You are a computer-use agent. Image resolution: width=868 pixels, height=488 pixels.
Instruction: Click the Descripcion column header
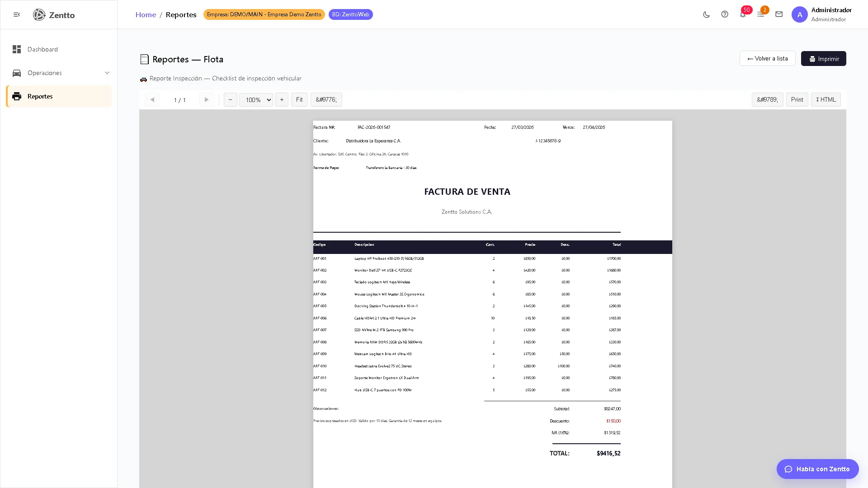pyautogui.click(x=364, y=244)
